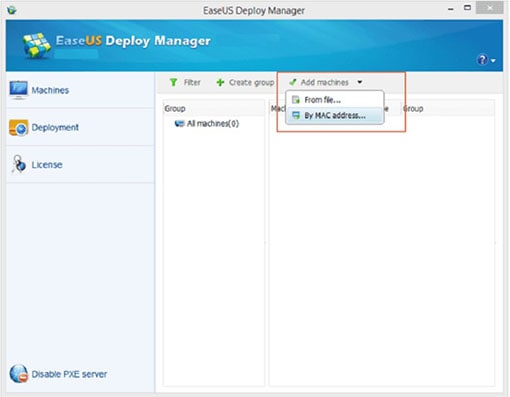Click the Group panel header
Viewport: 510px width, 397px height.
[x=214, y=108]
